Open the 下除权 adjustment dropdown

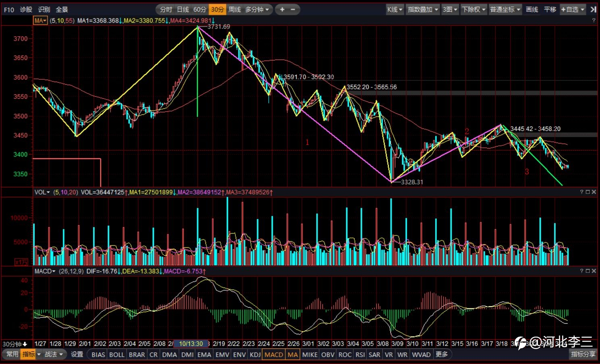tap(474, 9)
